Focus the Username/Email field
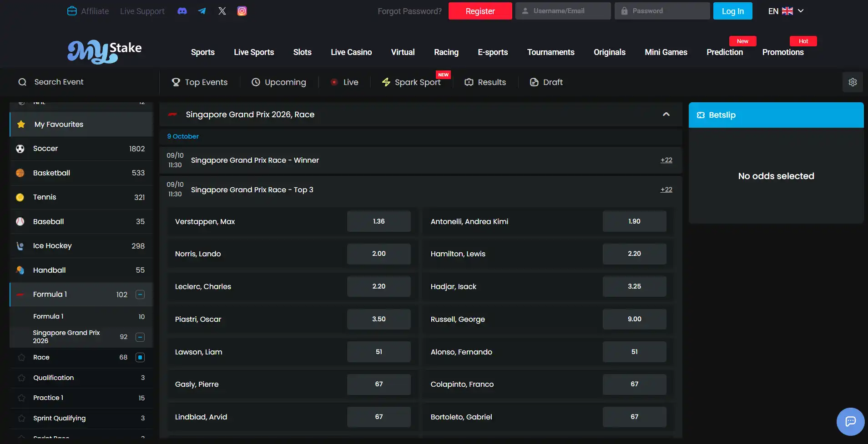The width and height of the screenshot is (868, 444). 563,11
